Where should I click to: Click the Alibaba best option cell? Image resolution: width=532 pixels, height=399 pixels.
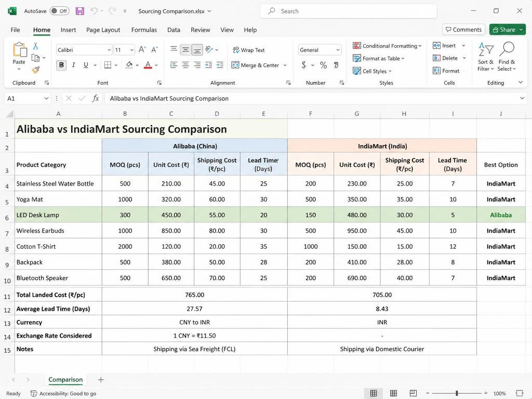coord(501,215)
